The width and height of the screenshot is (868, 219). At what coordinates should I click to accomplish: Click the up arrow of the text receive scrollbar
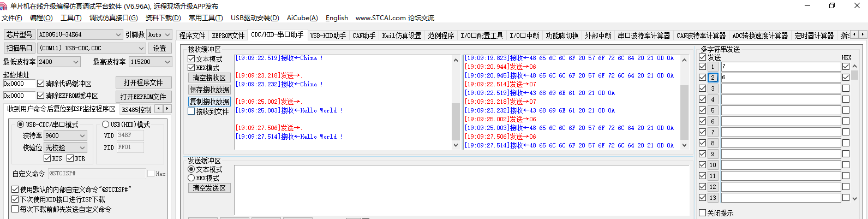(456, 60)
